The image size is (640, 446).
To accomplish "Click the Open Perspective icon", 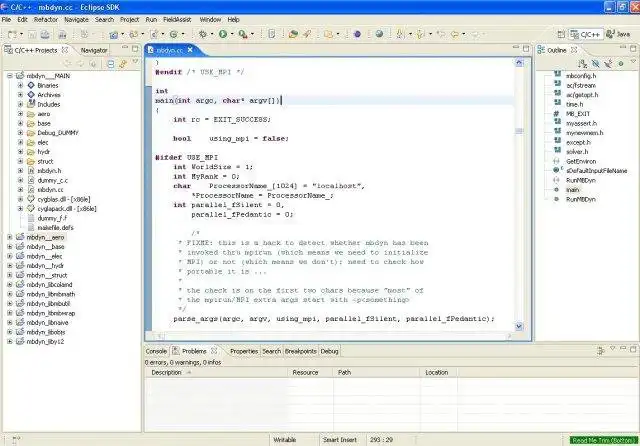I will coord(561,34).
